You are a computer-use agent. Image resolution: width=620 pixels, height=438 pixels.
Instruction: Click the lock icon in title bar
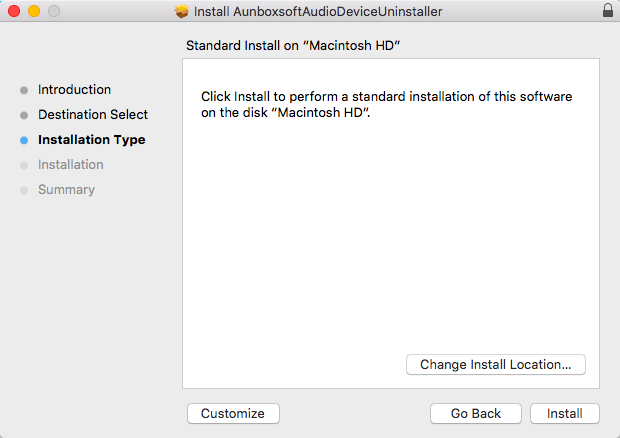coord(608,11)
